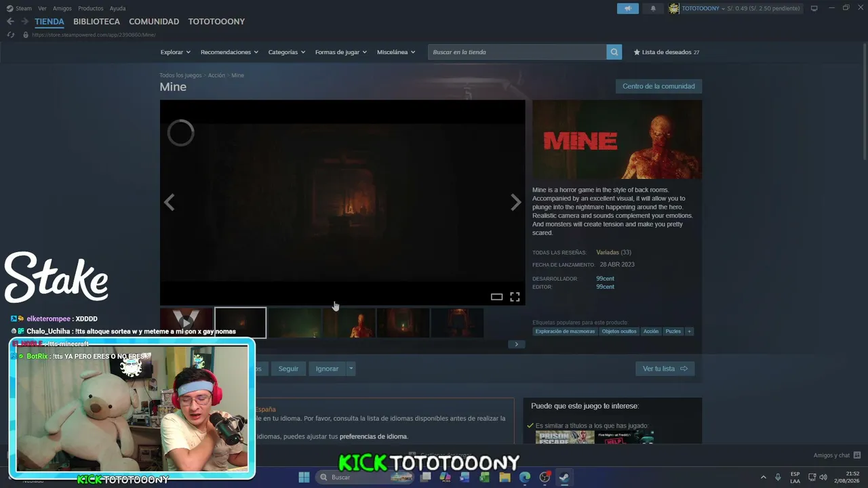Enter fullscreen in the media viewer

(515, 297)
